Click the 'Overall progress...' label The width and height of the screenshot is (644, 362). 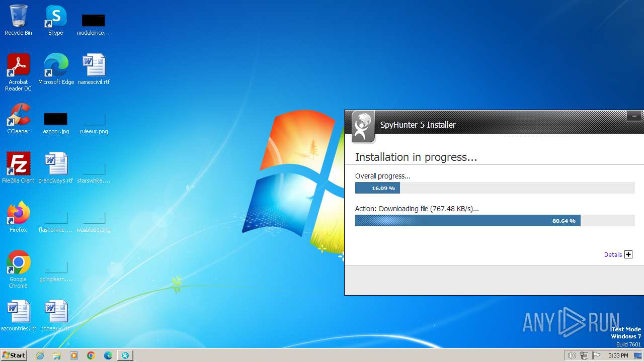click(383, 176)
